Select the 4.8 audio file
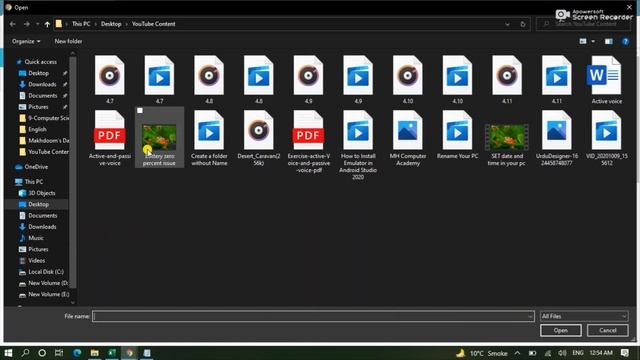The image size is (640, 360). [x=209, y=76]
